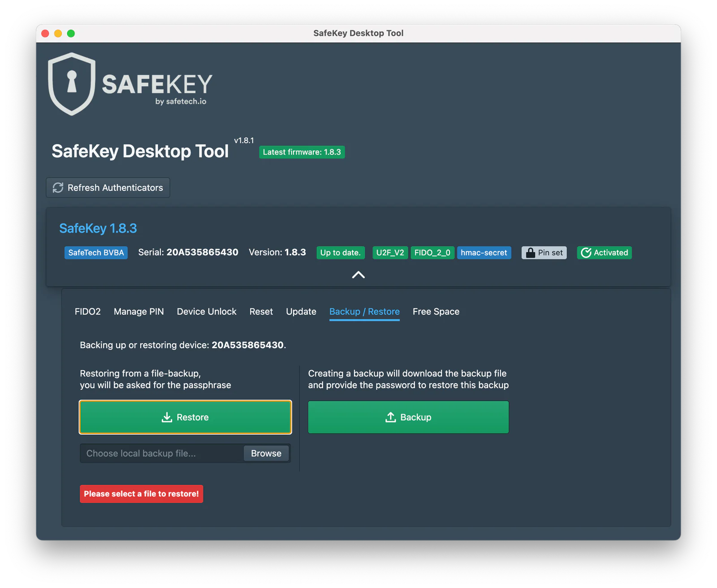Click the Activated badge label
Image resolution: width=717 pixels, height=588 pixels.
(x=611, y=253)
